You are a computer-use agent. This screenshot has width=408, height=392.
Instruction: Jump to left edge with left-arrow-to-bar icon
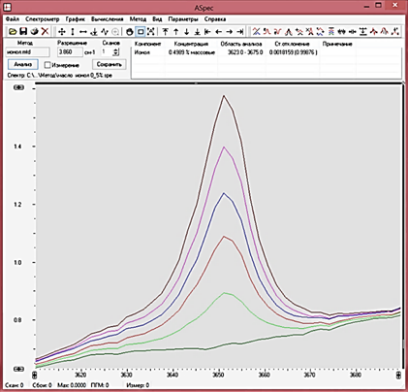pyautogui.click(x=208, y=32)
